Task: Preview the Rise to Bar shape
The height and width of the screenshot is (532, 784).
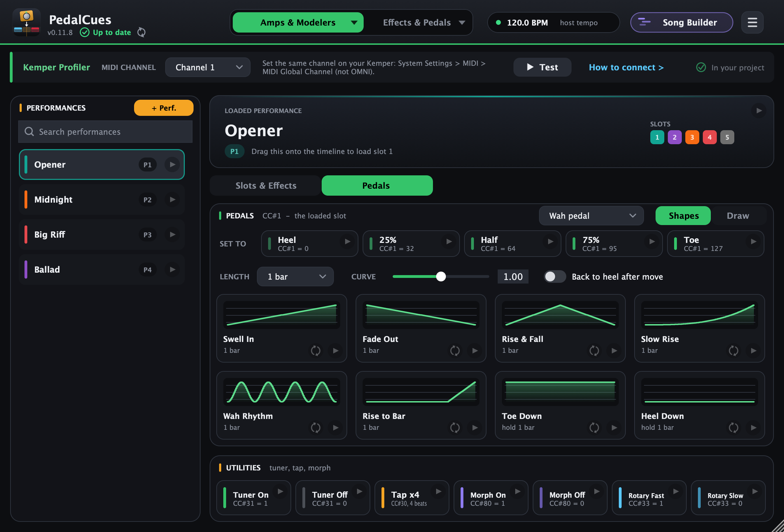Action: click(x=475, y=427)
